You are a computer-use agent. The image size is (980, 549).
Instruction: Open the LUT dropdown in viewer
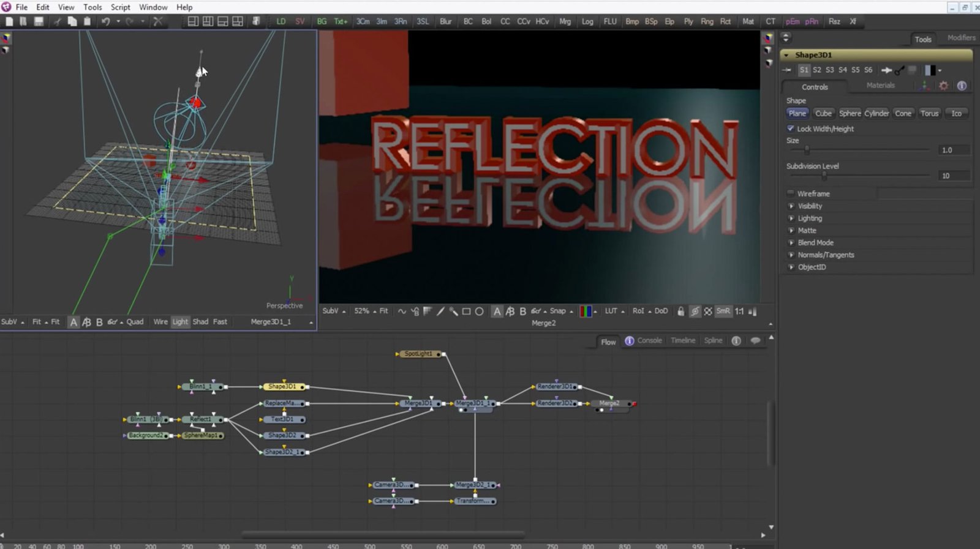(614, 312)
